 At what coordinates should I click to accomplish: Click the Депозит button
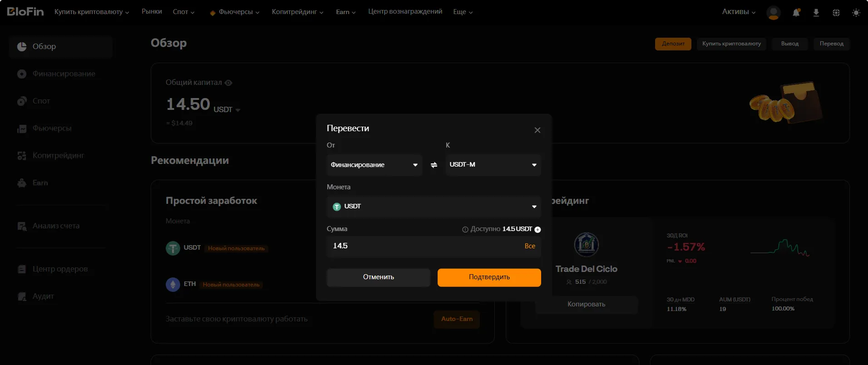(x=673, y=44)
